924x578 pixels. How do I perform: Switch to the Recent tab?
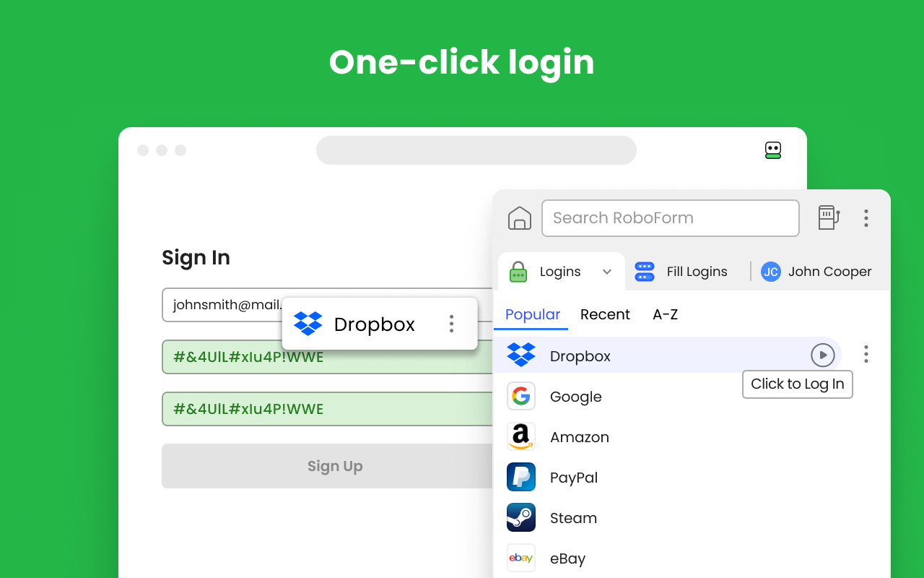pyautogui.click(x=605, y=314)
